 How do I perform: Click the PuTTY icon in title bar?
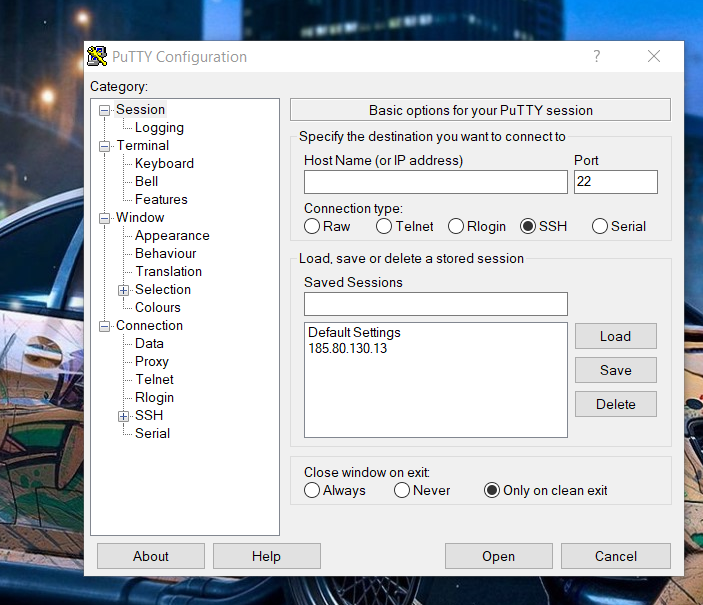[x=96, y=57]
